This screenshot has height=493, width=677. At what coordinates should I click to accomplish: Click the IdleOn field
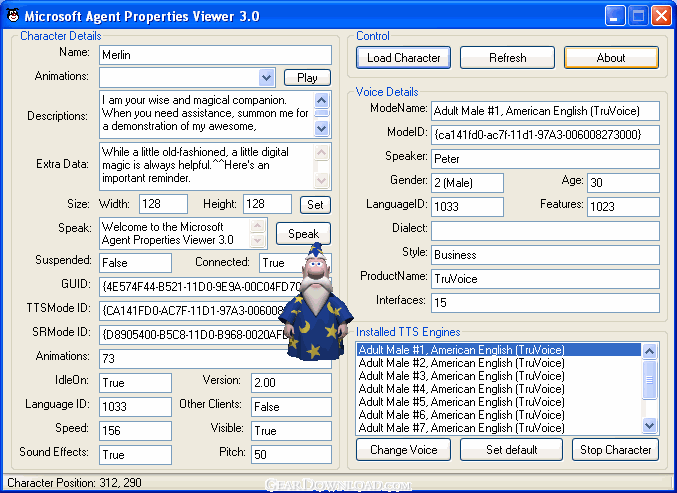(x=135, y=383)
